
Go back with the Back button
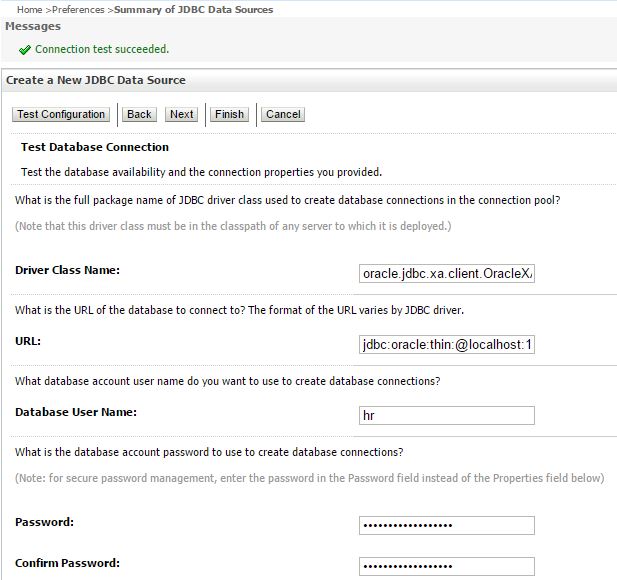tap(139, 114)
